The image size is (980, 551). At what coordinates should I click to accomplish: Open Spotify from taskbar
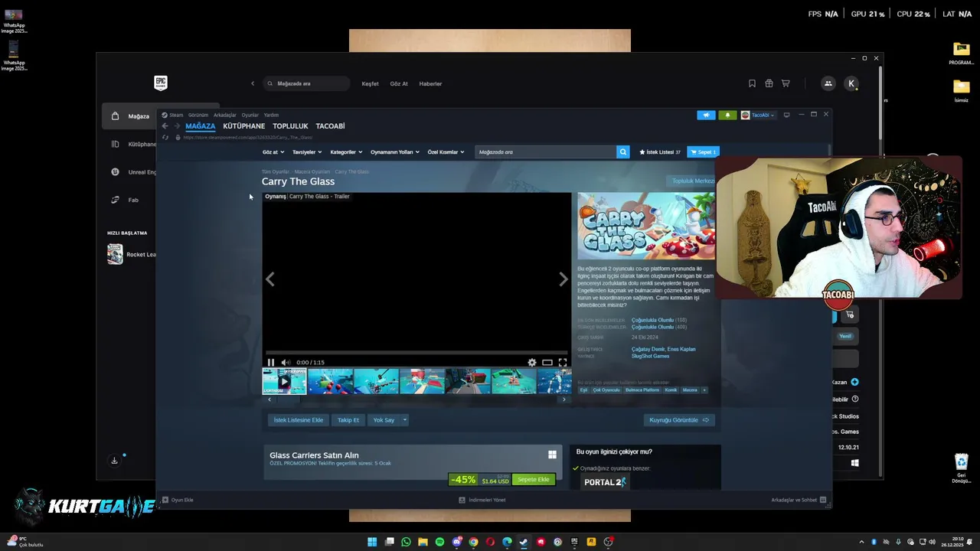[x=439, y=542]
